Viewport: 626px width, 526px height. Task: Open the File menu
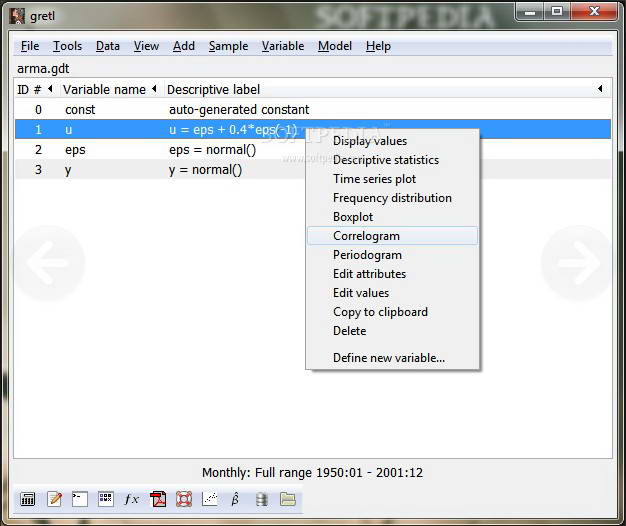pos(30,46)
